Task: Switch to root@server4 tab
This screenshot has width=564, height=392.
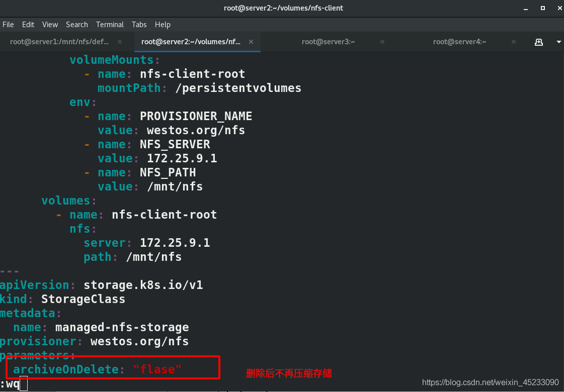Action: 459,42
